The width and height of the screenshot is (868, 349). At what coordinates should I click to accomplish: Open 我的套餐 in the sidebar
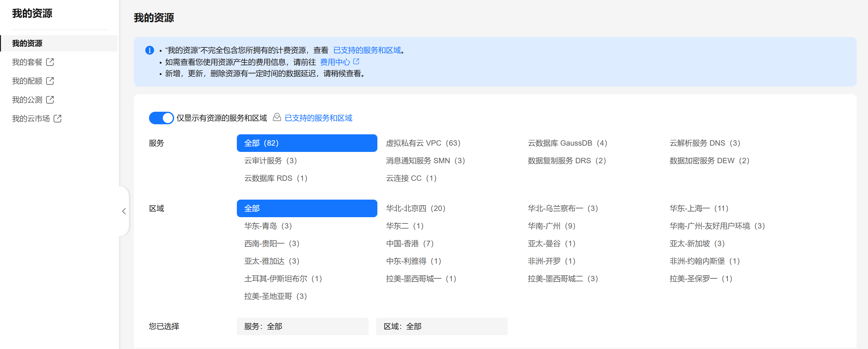coord(27,62)
